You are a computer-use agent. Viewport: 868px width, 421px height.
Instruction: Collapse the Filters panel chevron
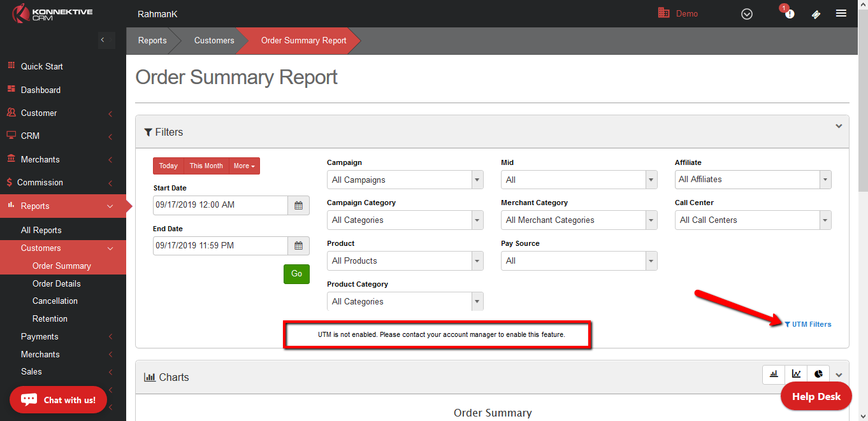coord(839,126)
